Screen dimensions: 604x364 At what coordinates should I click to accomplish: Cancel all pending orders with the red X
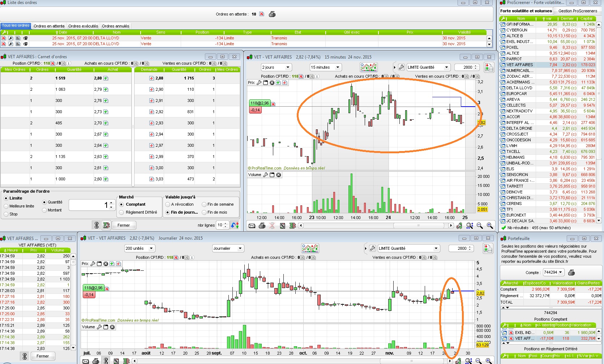tap(262, 14)
